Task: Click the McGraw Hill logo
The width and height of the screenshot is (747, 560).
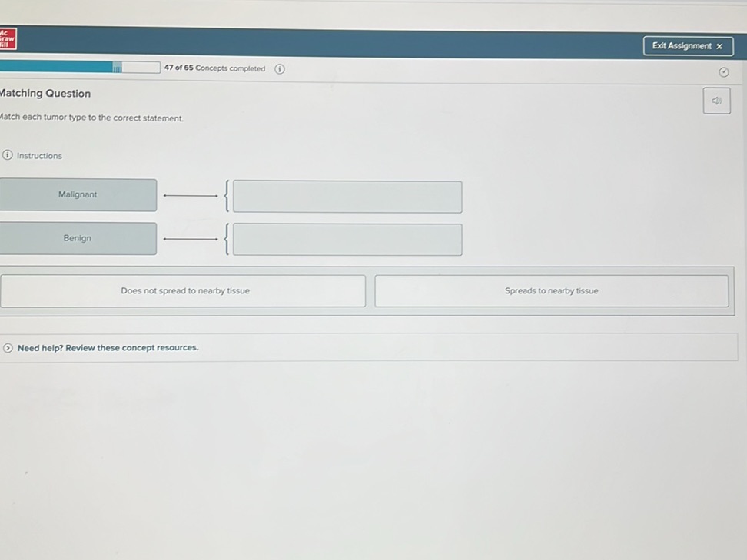Action: click(8, 39)
